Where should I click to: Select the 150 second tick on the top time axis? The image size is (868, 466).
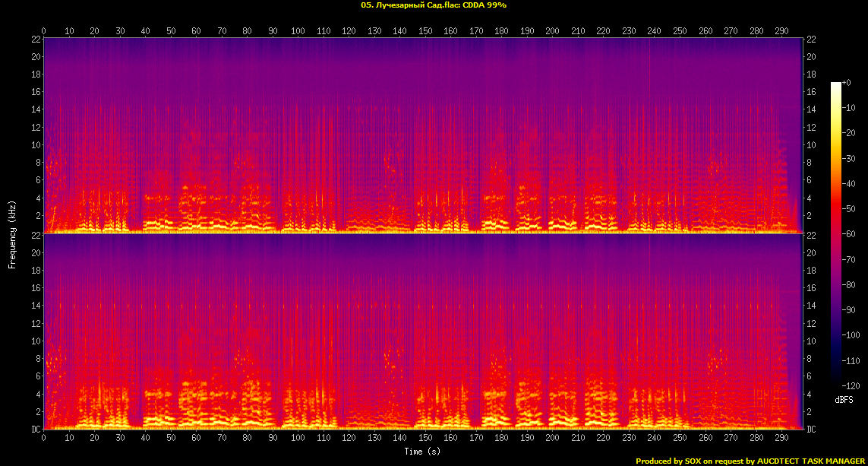[x=425, y=31]
